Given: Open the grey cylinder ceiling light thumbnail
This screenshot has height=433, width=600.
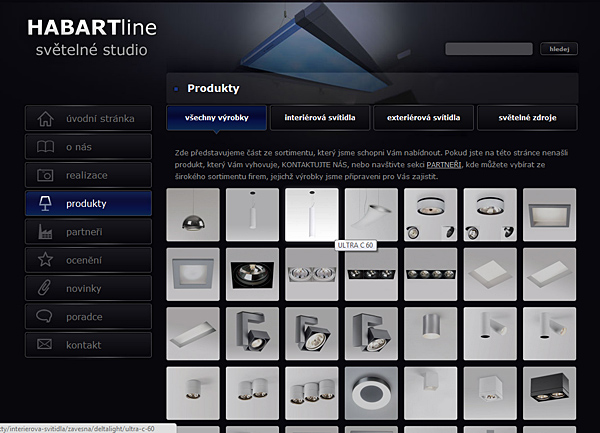Looking at the screenshot, I should pos(430,334).
